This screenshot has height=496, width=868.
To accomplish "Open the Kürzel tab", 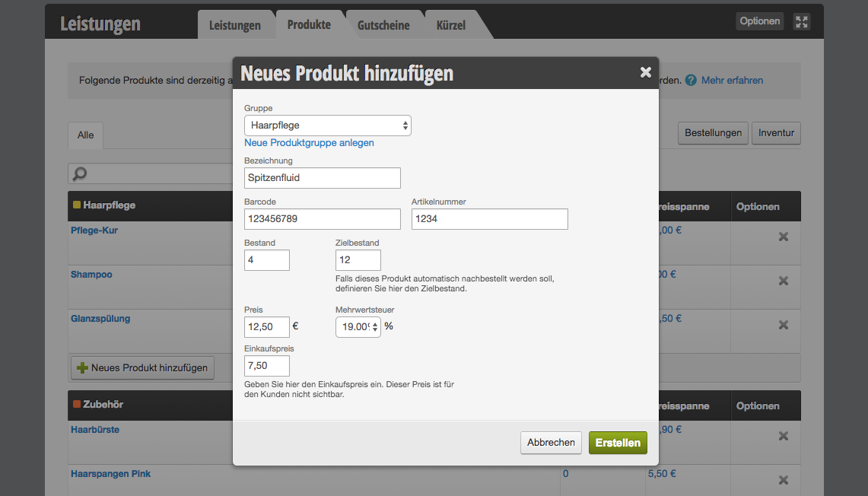I will point(450,25).
